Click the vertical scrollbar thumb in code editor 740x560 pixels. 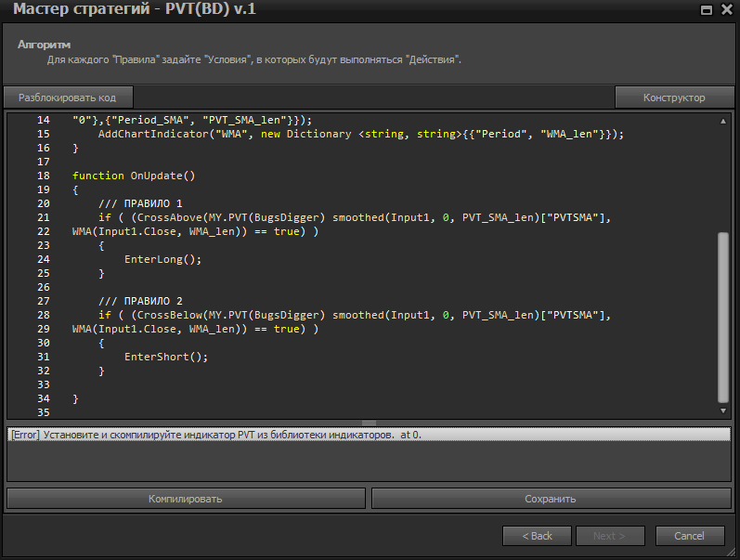tap(724, 316)
